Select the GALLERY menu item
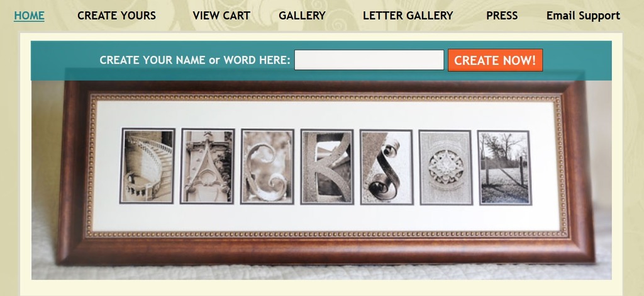Screen dimensions: 644x296 point(302,16)
